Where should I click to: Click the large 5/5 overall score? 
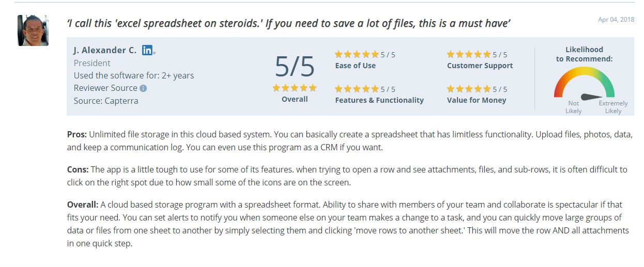(x=295, y=66)
